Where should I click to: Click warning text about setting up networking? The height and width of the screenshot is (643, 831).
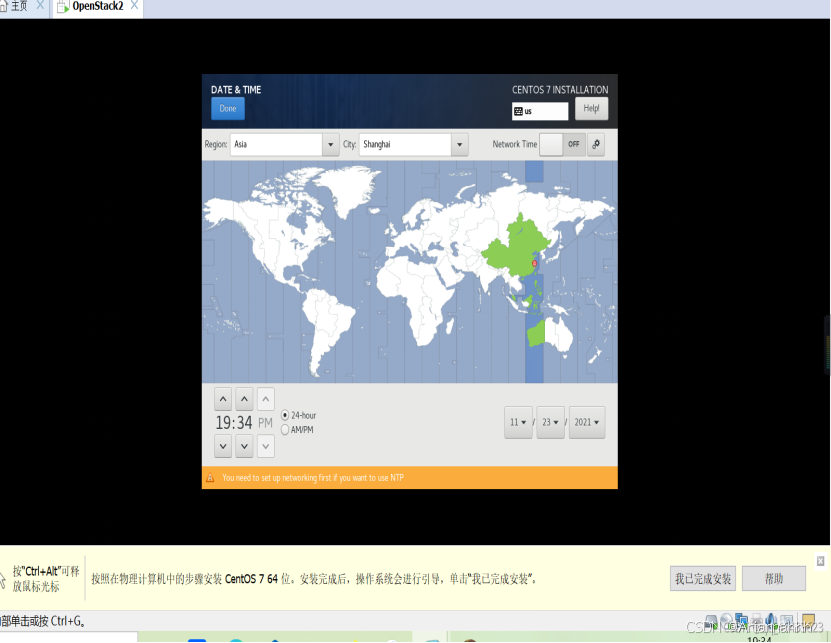(313, 478)
